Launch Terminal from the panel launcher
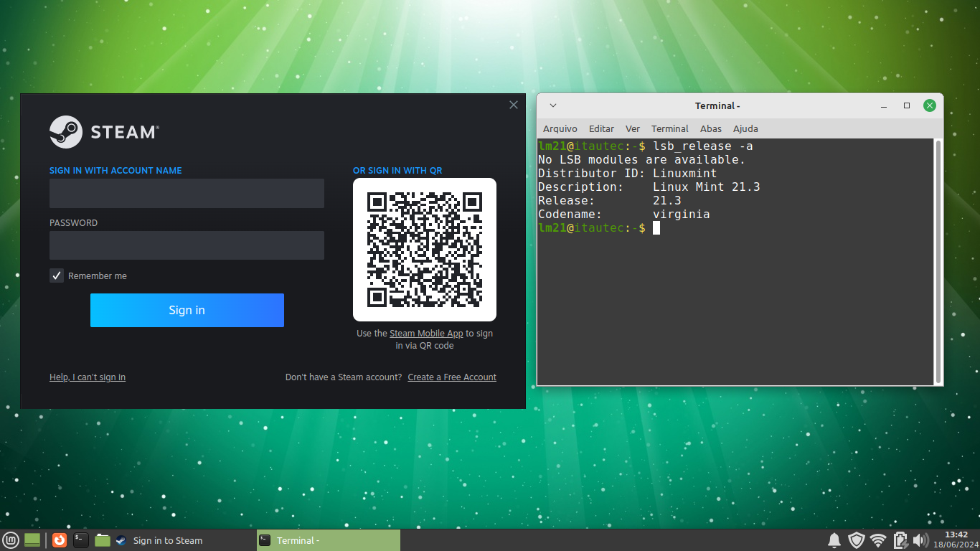980x551 pixels. point(81,540)
